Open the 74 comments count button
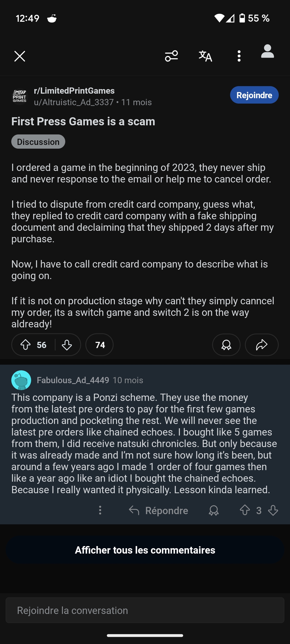 pyautogui.click(x=100, y=345)
